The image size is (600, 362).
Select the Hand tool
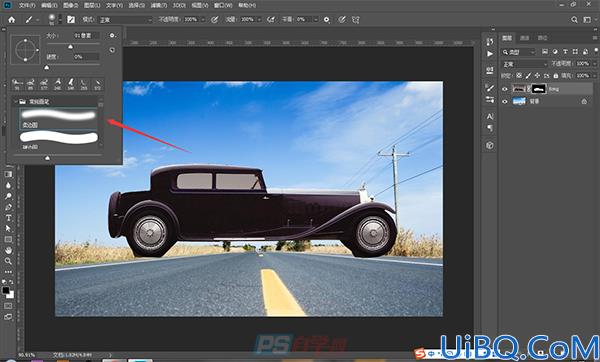click(x=8, y=250)
